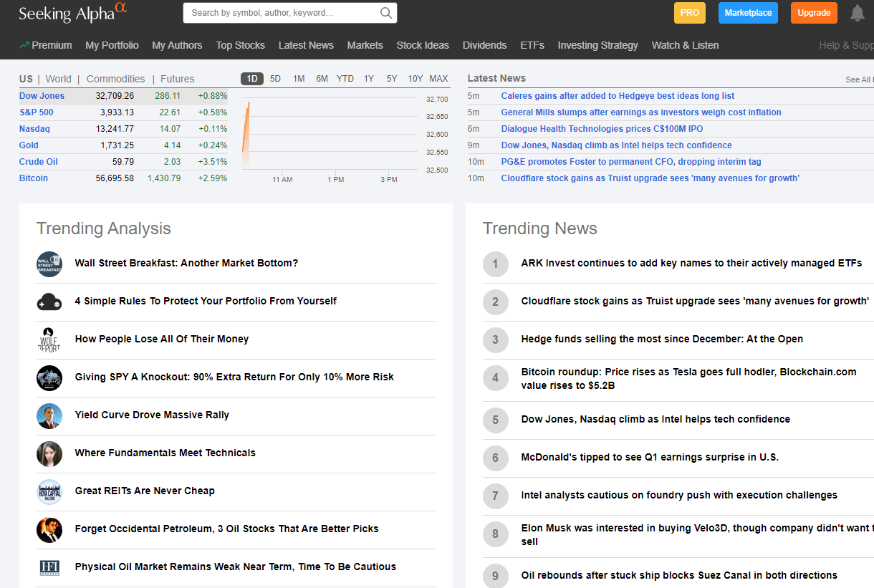The height and width of the screenshot is (588, 874).
Task: Open General Mills slumps news headline
Action: click(x=641, y=112)
